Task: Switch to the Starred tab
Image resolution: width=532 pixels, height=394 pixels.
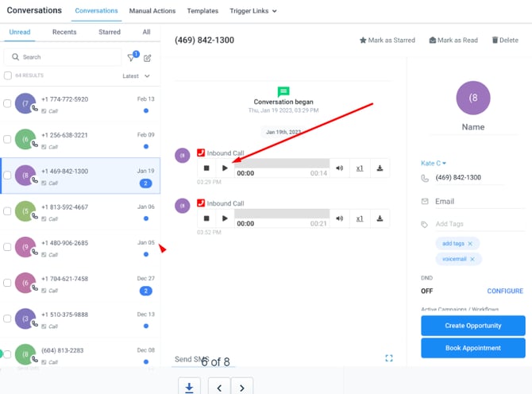Action: [x=110, y=33]
